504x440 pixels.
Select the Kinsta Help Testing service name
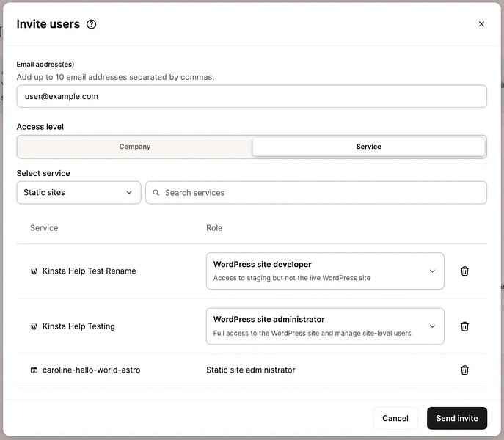click(78, 326)
